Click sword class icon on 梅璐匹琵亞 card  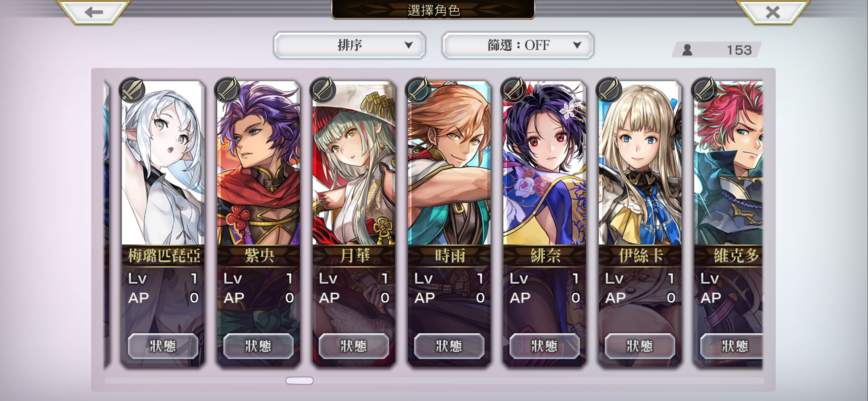point(132,90)
